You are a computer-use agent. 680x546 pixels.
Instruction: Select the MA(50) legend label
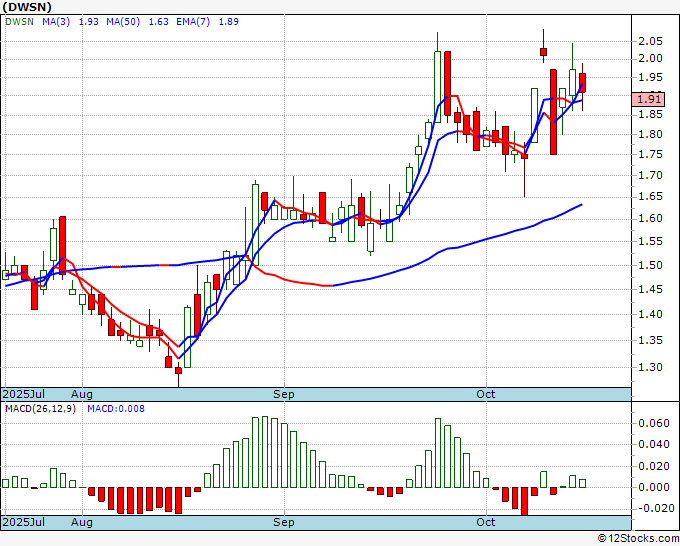click(123, 22)
